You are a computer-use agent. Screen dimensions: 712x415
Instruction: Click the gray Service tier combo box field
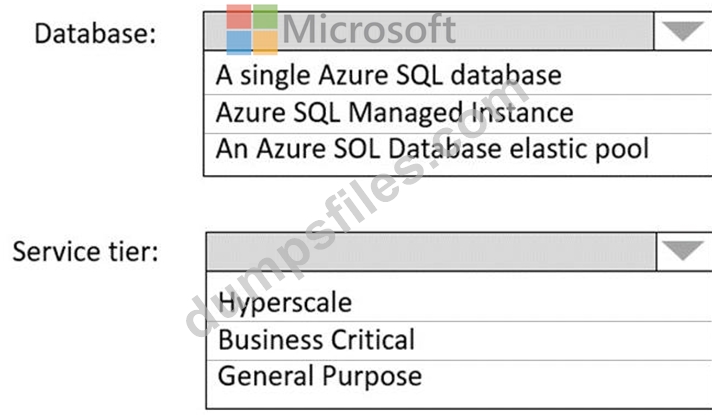(x=431, y=252)
